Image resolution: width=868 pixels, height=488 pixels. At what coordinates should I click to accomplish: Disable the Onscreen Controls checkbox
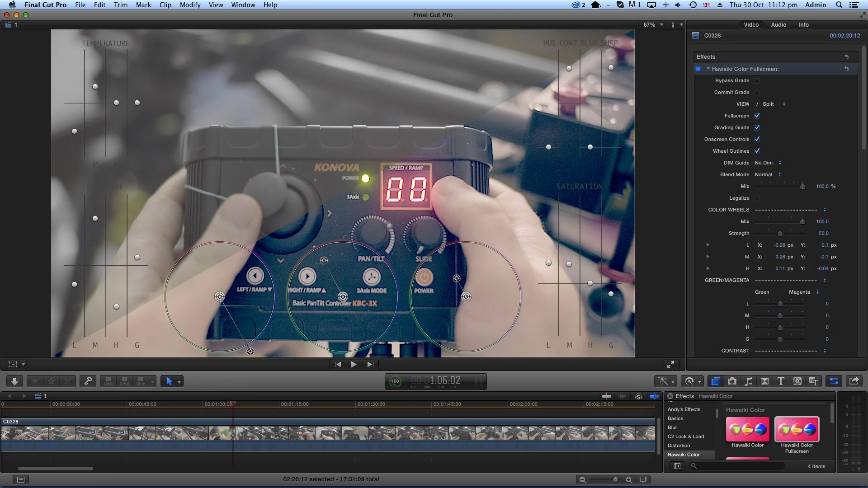pos(757,140)
